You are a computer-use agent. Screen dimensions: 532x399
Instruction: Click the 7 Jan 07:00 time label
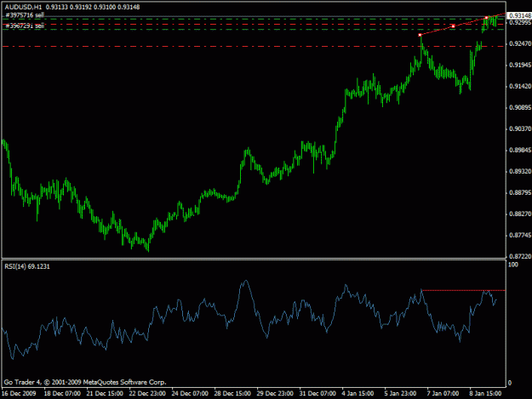pyautogui.click(x=443, y=394)
